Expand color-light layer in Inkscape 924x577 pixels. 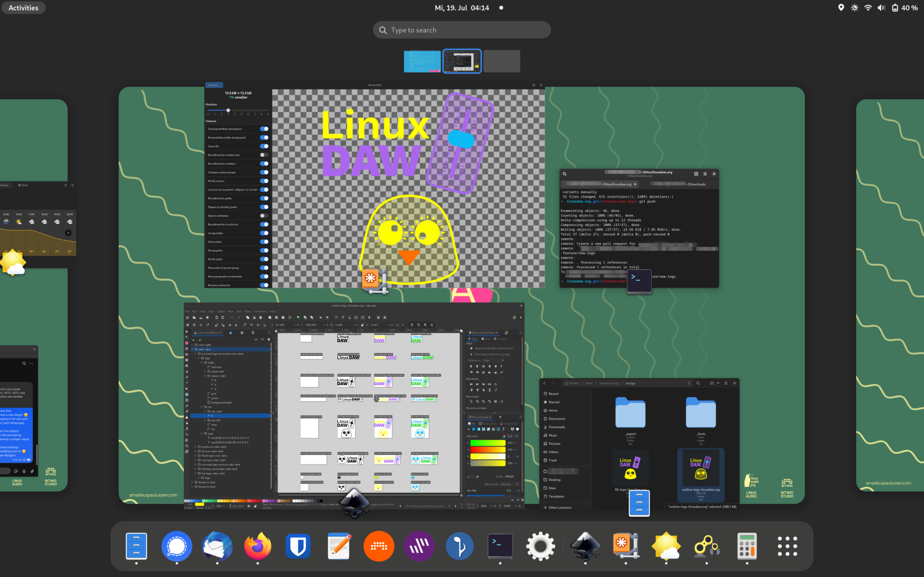coord(192,345)
